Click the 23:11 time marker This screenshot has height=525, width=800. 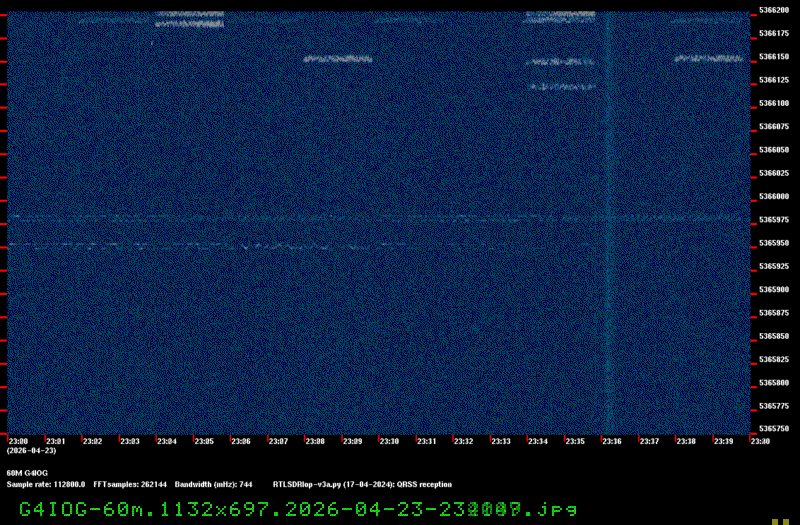pyautogui.click(x=427, y=441)
